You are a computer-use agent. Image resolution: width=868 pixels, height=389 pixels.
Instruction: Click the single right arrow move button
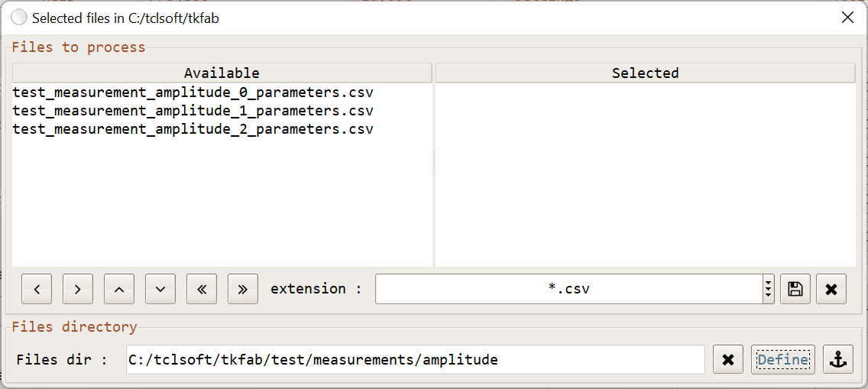pyautogui.click(x=78, y=290)
